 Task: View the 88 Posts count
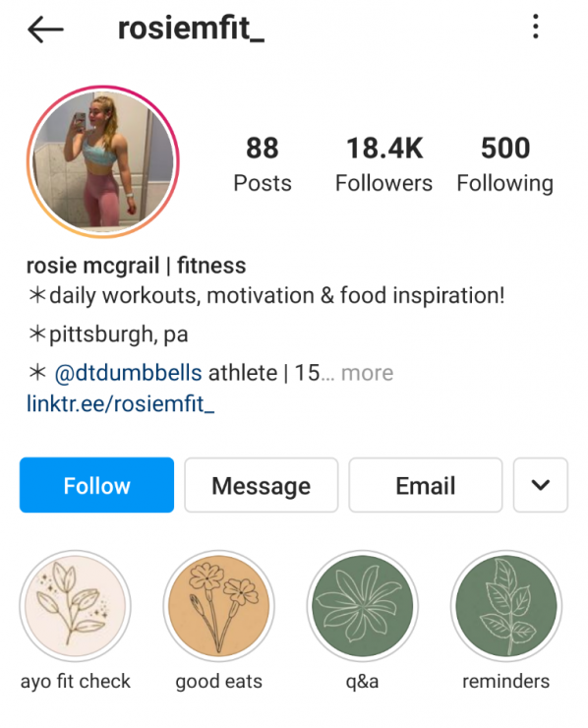coord(263,164)
